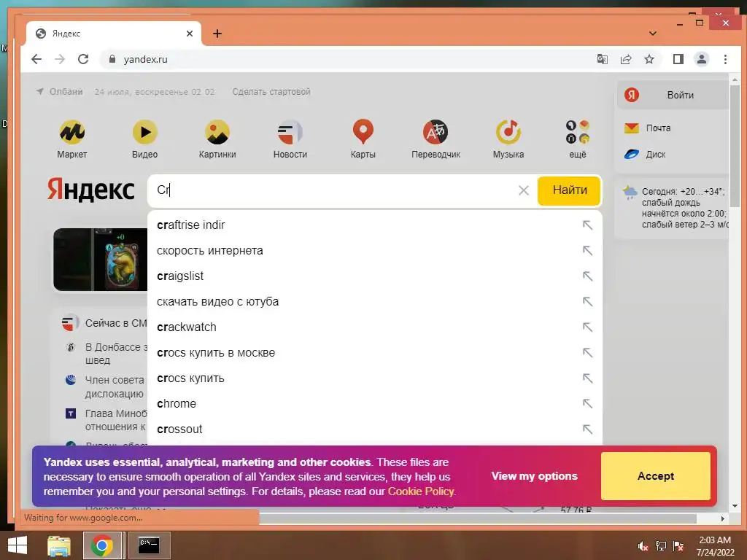
Task: Select suggestion 'crocs купить в москве'
Action: [x=375, y=353]
